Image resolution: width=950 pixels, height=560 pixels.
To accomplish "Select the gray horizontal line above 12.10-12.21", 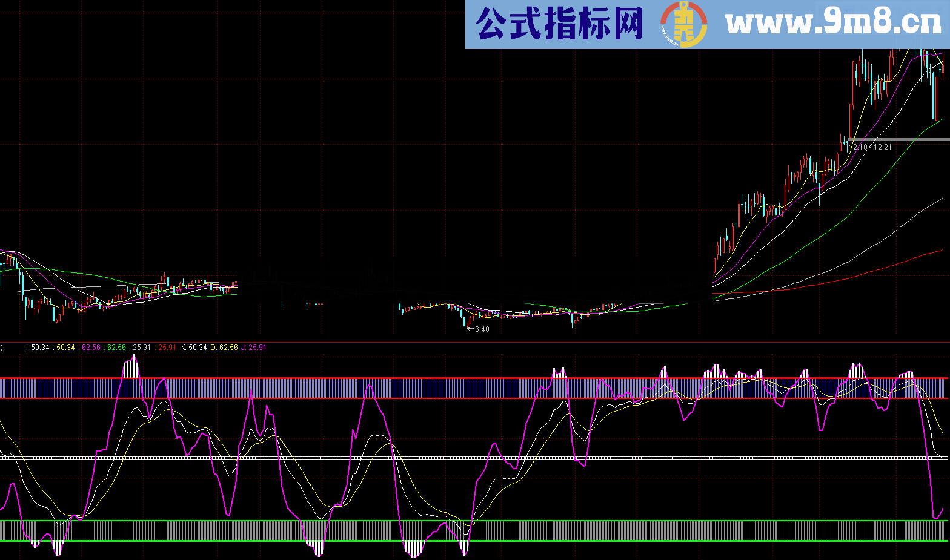I will pos(899,140).
